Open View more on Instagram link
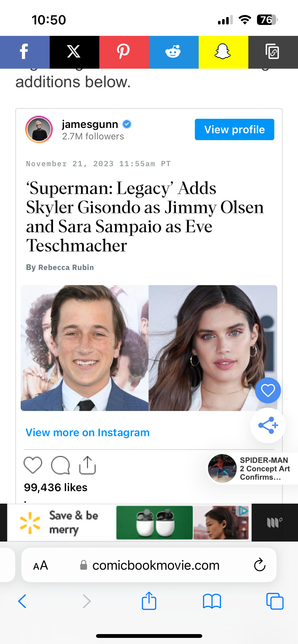 (87, 433)
